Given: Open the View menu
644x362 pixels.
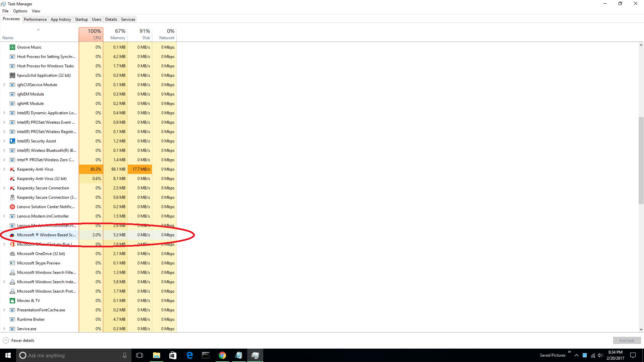Looking at the screenshot, I should click(36, 11).
